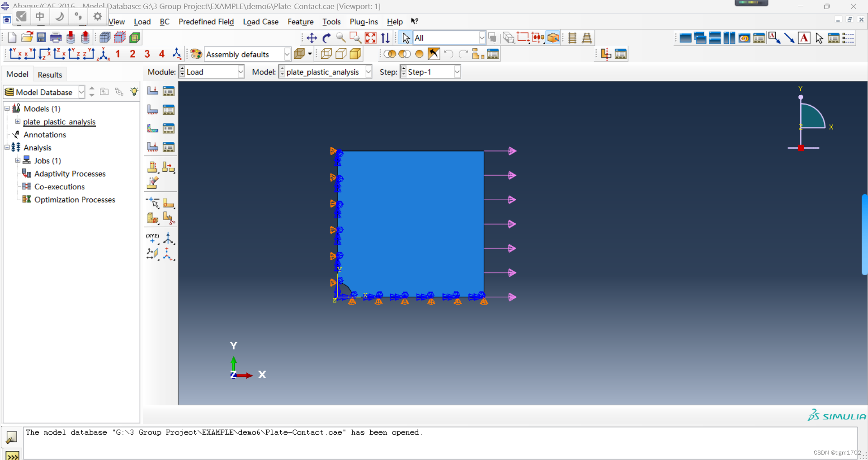
Task: Switch to the Results tab
Action: [50, 75]
